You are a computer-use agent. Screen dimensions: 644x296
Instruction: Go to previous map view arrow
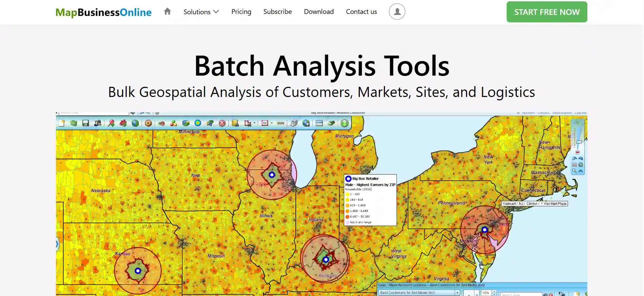[x=574, y=158]
